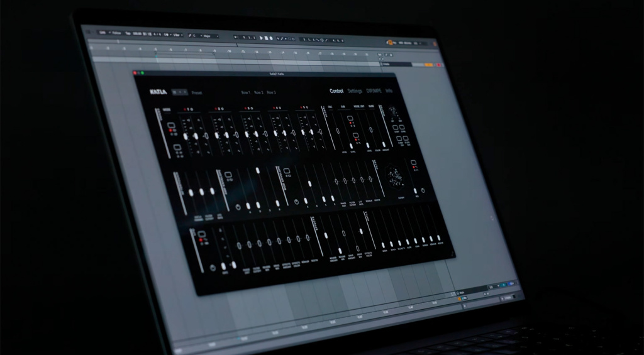The image size is (644, 355).
Task: Select Row 3 in the Katla header
Action: tap(271, 92)
